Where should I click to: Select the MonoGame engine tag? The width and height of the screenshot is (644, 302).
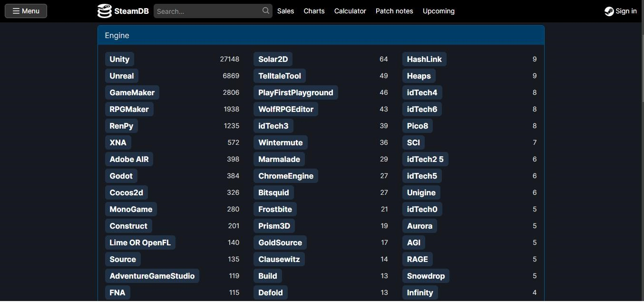click(131, 209)
